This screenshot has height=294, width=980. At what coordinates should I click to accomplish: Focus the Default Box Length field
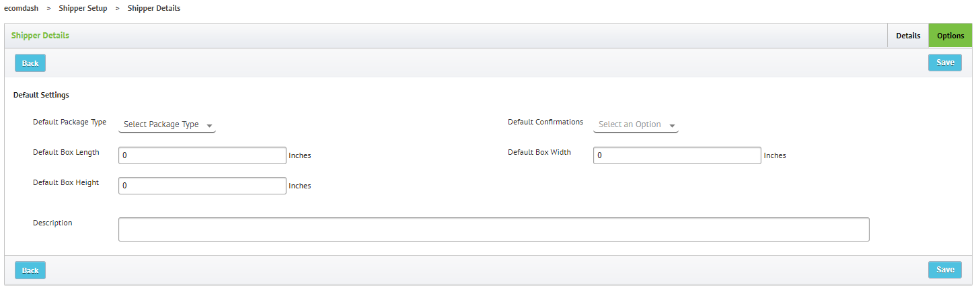tap(202, 155)
